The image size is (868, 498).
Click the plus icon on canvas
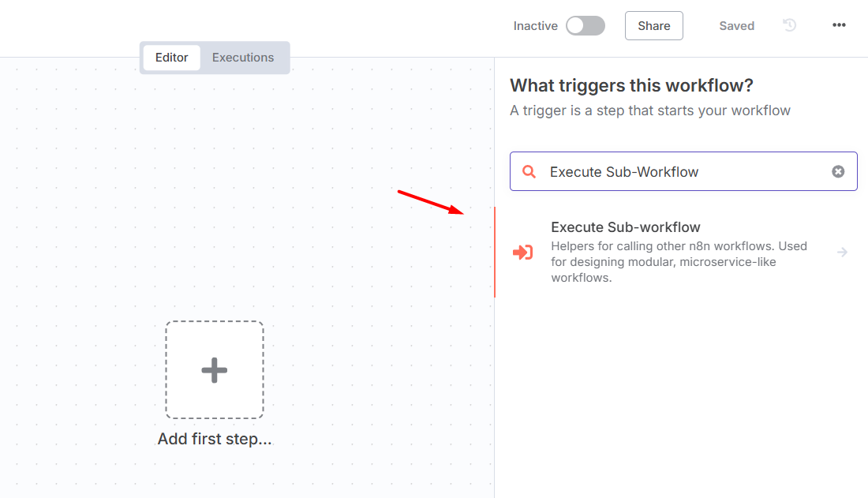[214, 371]
